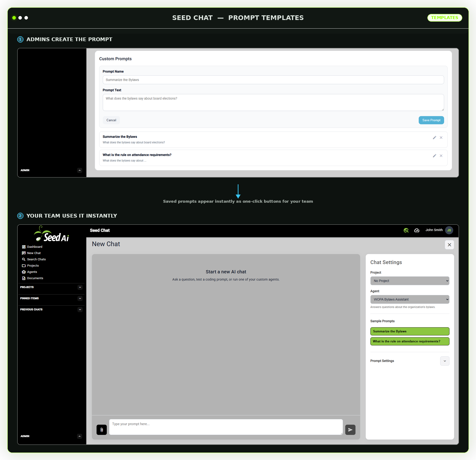This screenshot has width=476, height=460.
Task: Click the Seed Chat header title
Action: 100,231
